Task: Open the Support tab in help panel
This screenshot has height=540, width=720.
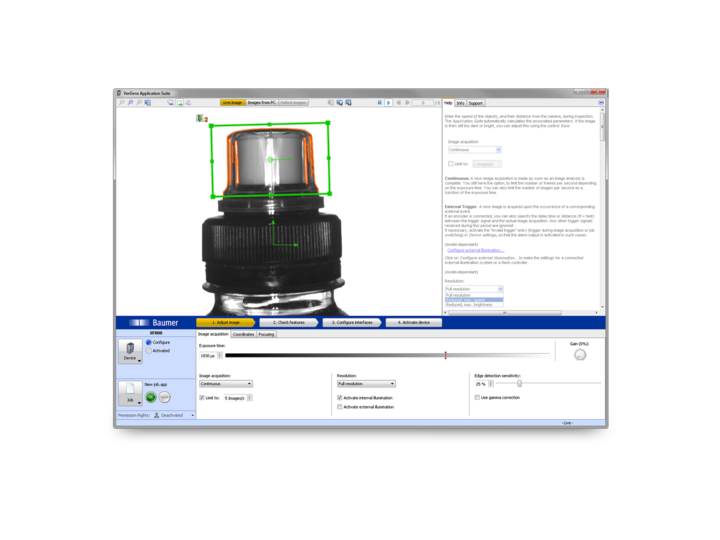Action: coord(475,103)
